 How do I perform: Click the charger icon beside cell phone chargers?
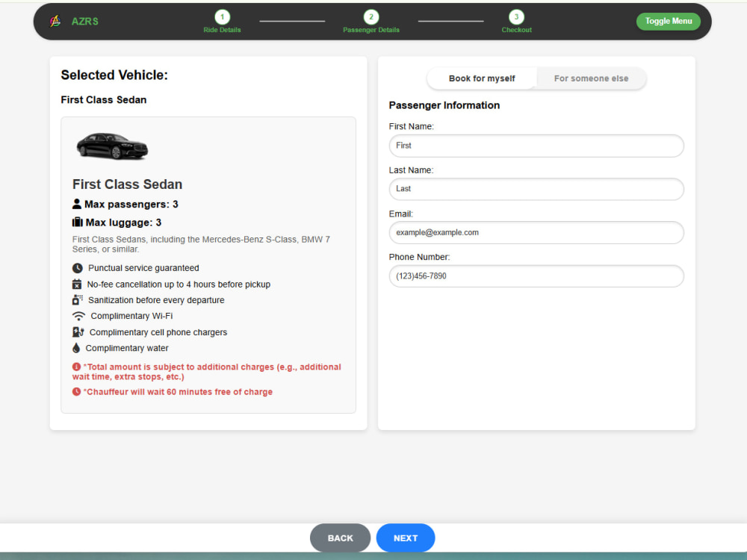point(78,332)
